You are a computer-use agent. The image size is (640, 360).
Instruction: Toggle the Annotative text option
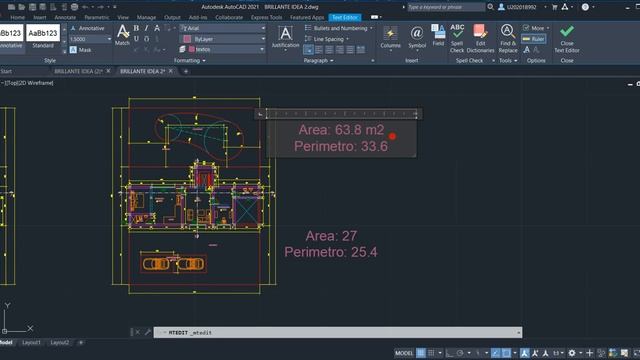tap(87, 28)
